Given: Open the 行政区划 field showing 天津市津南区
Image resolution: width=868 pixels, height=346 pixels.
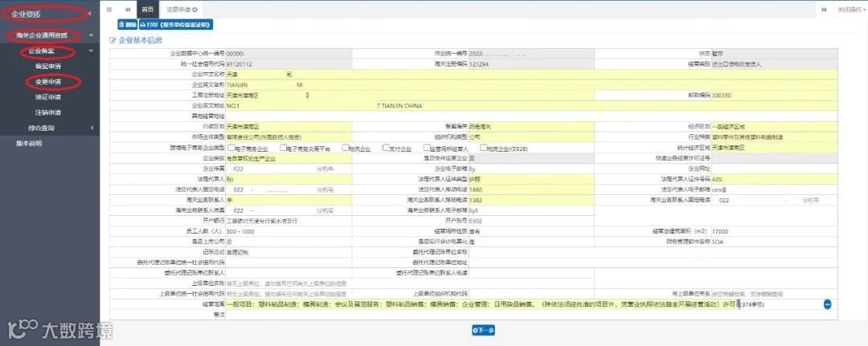Looking at the screenshot, I should (289, 127).
